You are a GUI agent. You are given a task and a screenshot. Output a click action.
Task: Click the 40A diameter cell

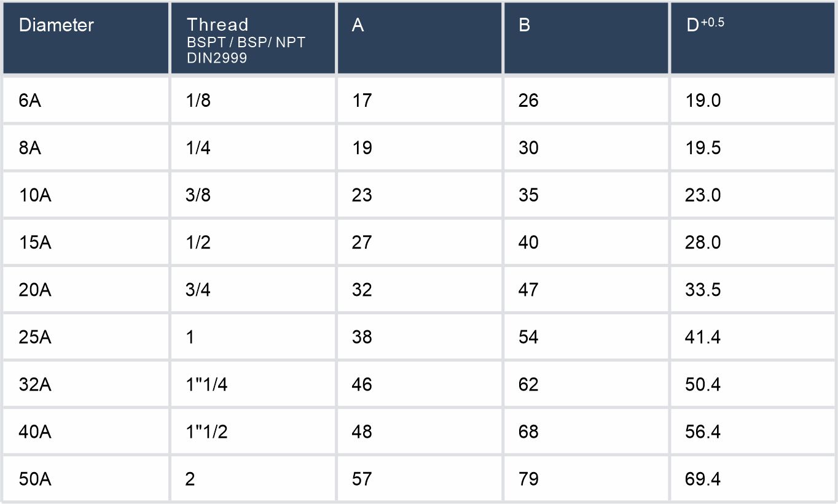35,432
